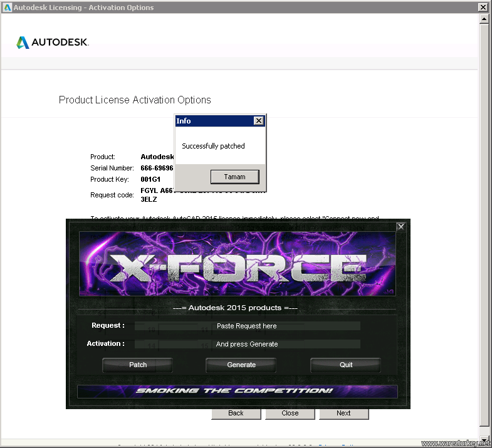492x448 pixels.
Task: Click the Autodesk icon in title bar
Action: coord(7,8)
